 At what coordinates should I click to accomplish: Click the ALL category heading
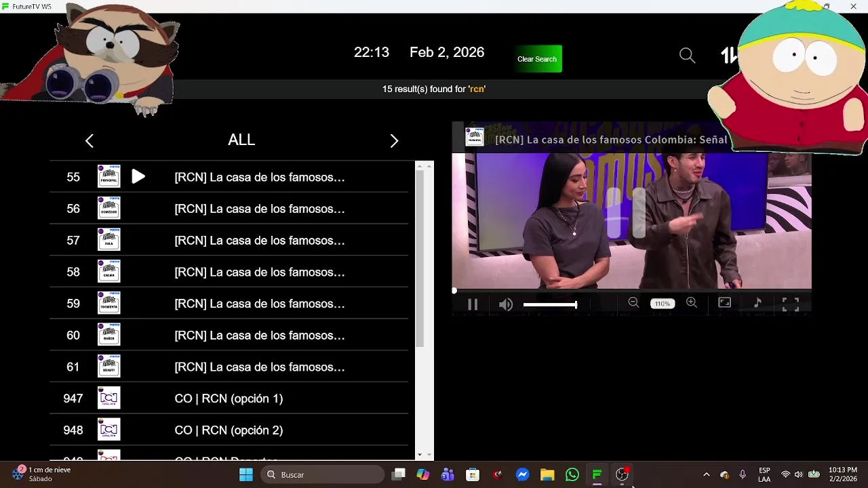[241, 140]
